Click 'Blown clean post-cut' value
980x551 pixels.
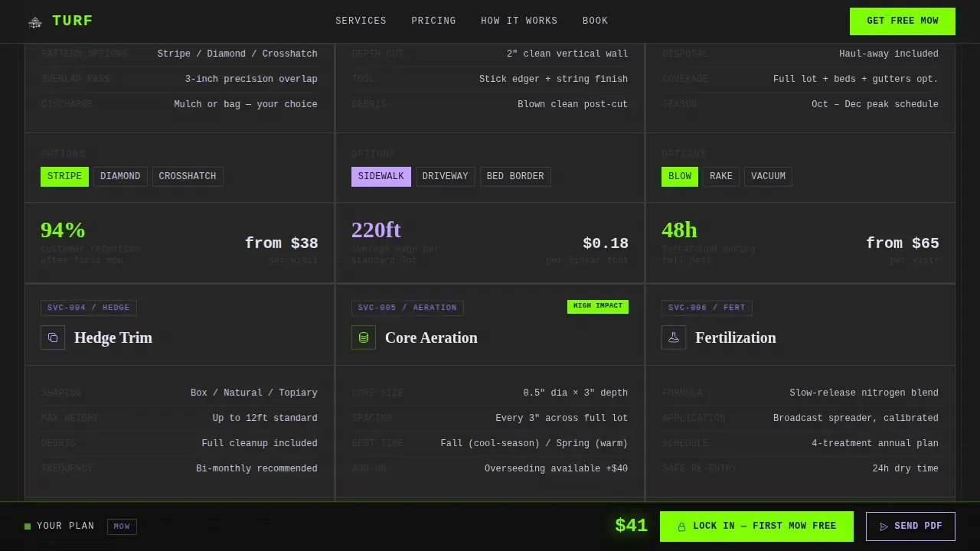pyautogui.click(x=573, y=104)
